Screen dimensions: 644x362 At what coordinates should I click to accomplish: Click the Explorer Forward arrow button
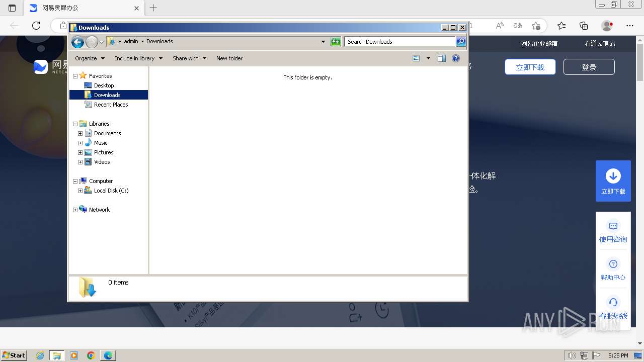click(92, 42)
